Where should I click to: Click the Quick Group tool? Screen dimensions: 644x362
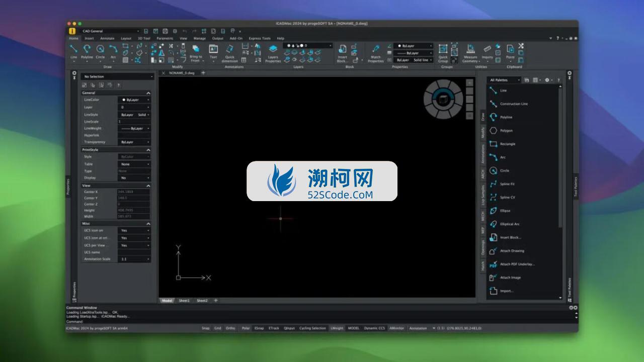tap(443, 53)
